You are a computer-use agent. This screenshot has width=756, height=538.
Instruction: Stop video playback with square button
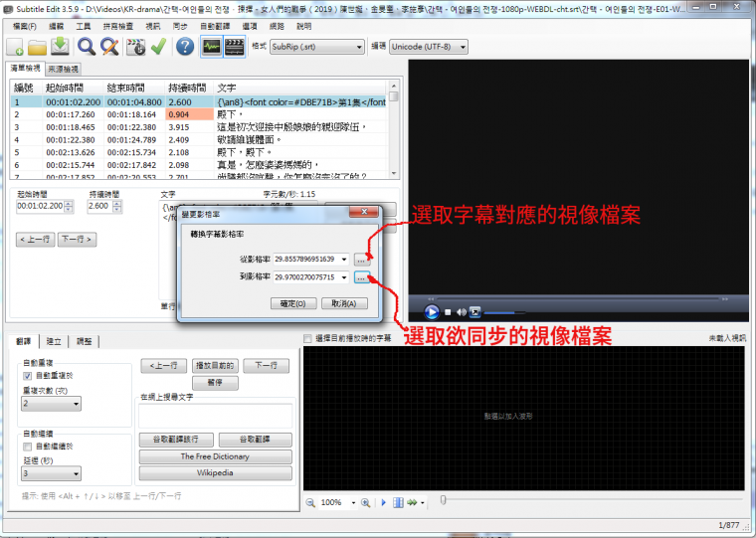tap(448, 312)
